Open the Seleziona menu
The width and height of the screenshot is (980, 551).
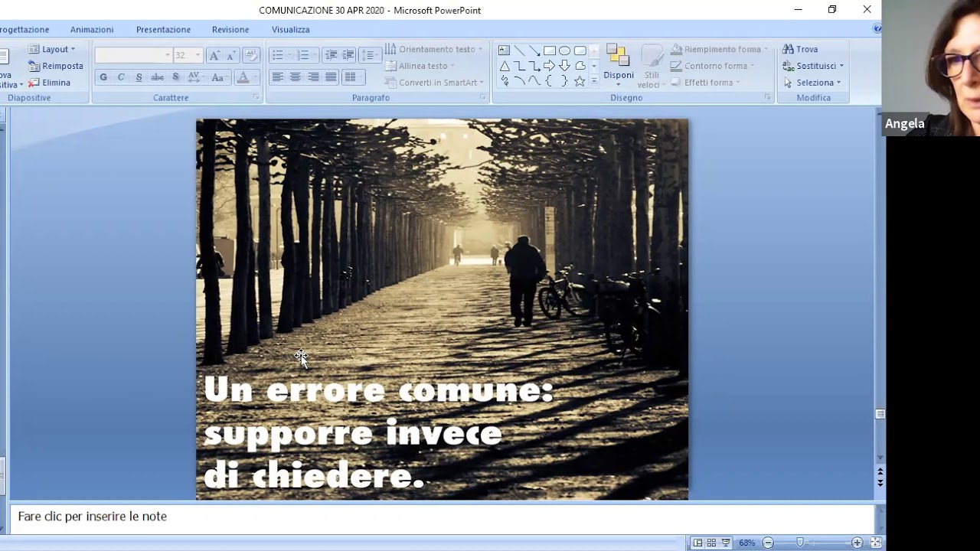(x=812, y=83)
